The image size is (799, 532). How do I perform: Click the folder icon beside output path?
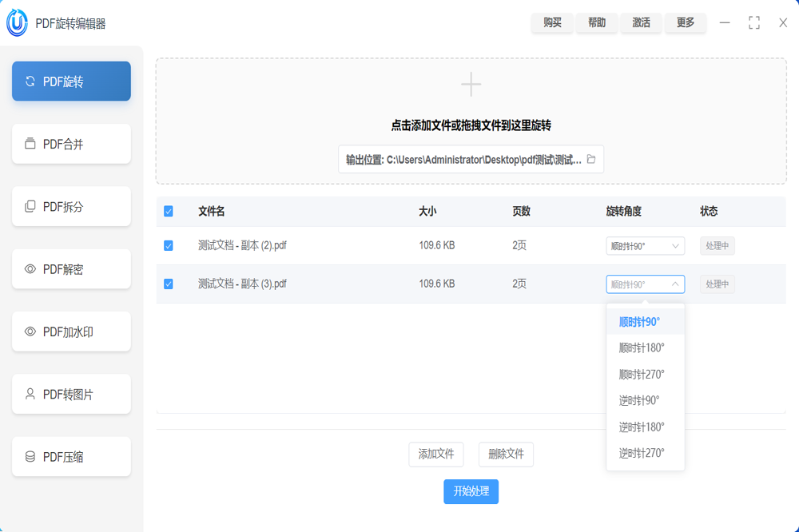pyautogui.click(x=591, y=160)
